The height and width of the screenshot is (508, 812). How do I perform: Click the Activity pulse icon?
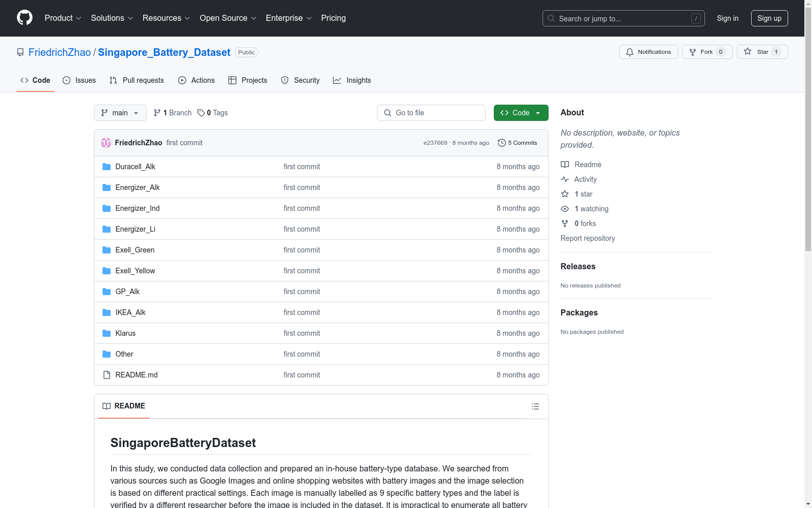pos(565,179)
